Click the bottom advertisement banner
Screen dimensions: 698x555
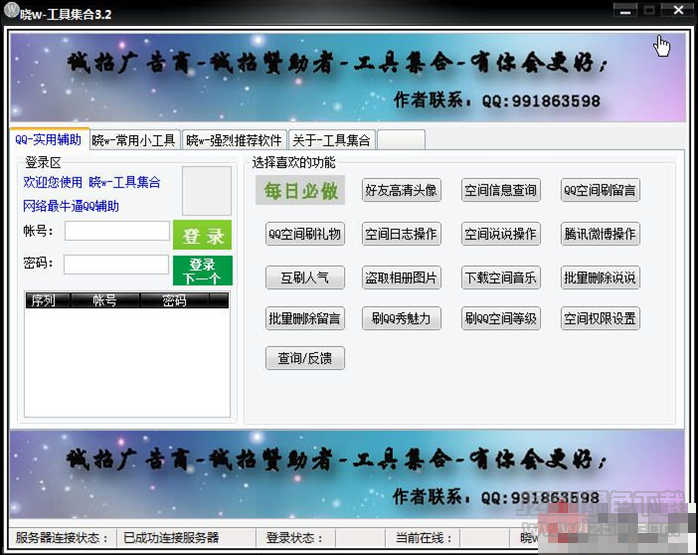click(348, 474)
